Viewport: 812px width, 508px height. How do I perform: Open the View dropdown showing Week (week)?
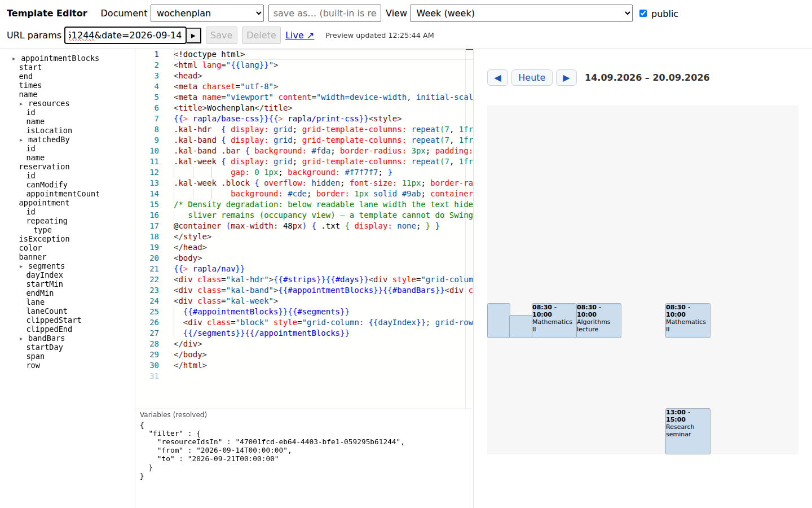[521, 13]
